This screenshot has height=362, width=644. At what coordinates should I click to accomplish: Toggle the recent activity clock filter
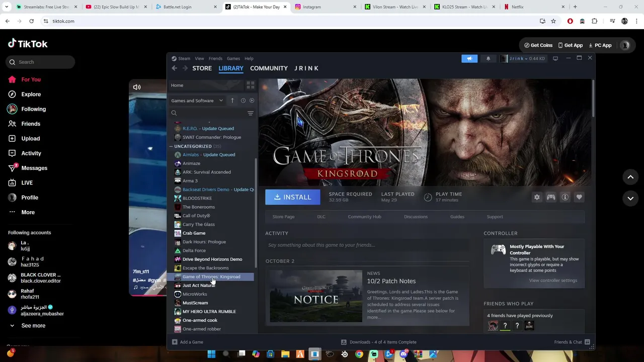pos(243,101)
